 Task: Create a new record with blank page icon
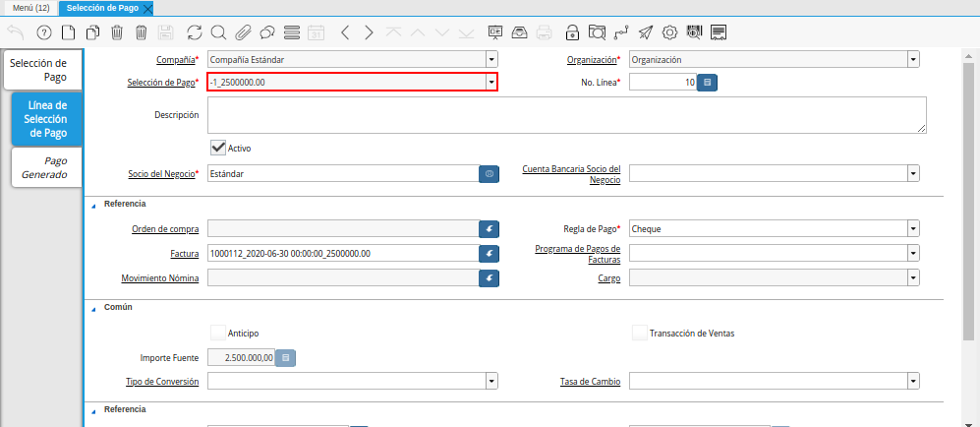pyautogui.click(x=68, y=32)
